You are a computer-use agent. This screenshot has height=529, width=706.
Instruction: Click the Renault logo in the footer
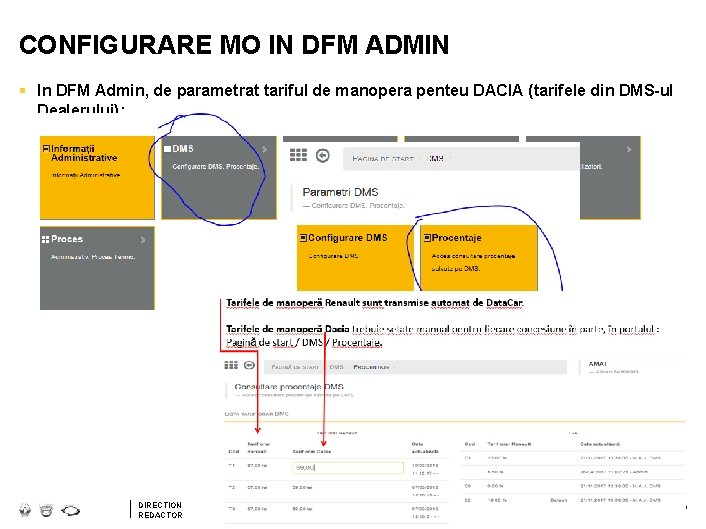tap(25, 510)
